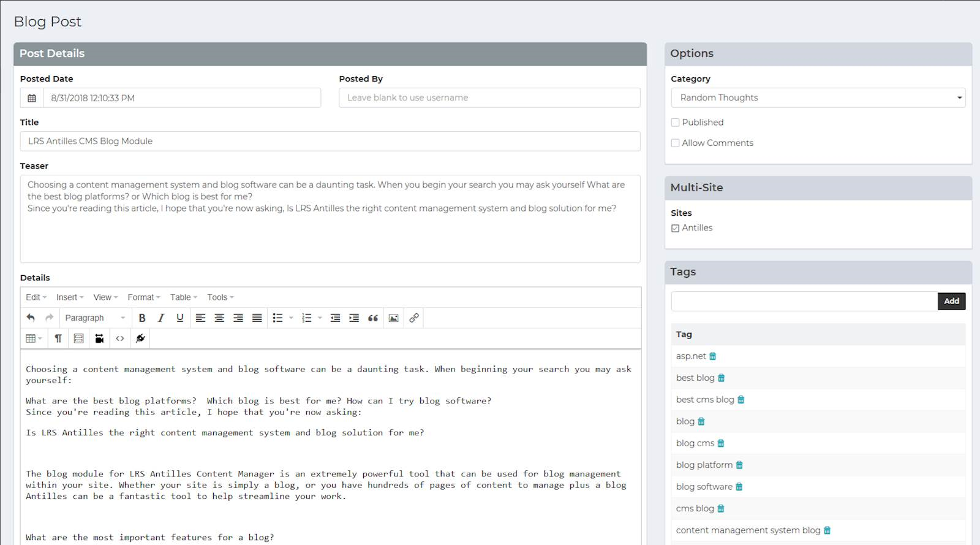Open the Posted Date calendar picker
This screenshot has width=980, height=545.
[x=32, y=98]
